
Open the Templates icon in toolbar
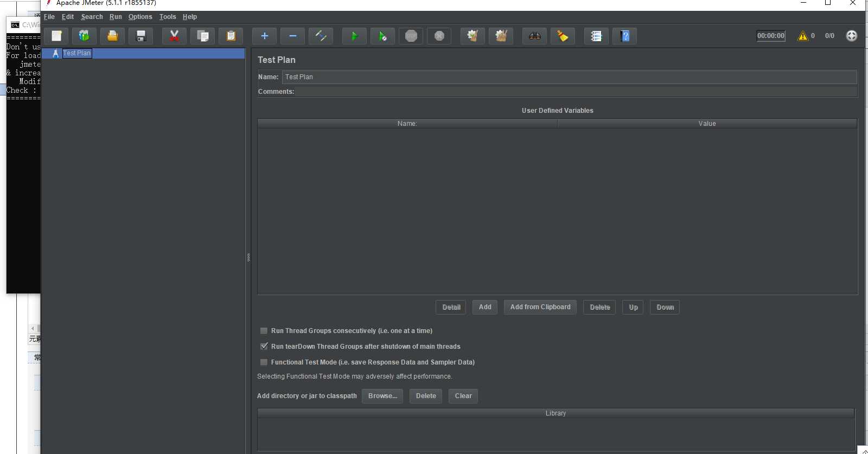click(84, 36)
